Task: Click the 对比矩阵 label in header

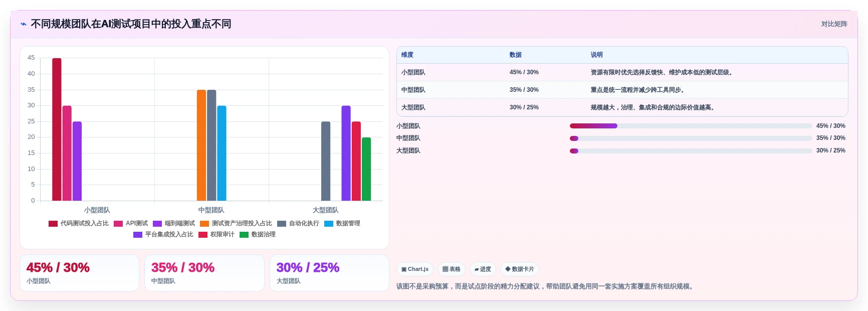Action: click(x=834, y=24)
